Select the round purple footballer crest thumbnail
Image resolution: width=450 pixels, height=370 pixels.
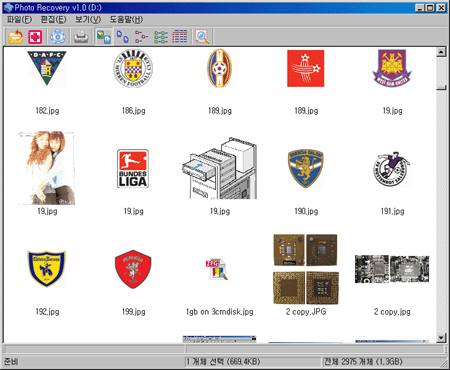click(392, 169)
